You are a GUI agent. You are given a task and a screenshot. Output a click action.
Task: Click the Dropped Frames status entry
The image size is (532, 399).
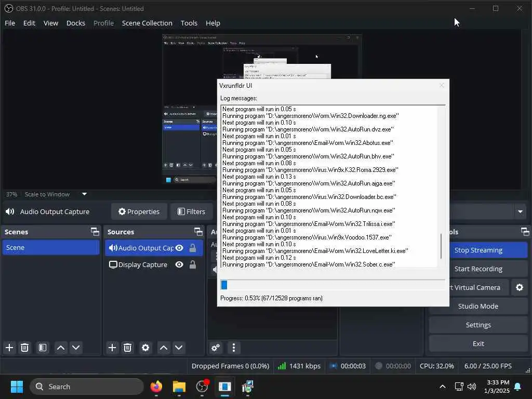click(230, 366)
